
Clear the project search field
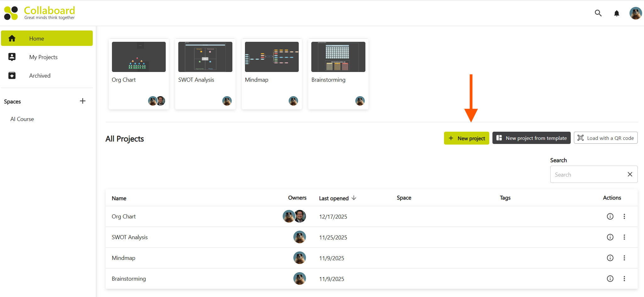pos(630,174)
